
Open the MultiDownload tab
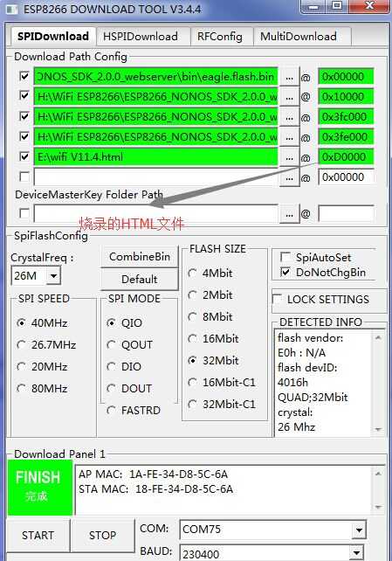point(299,37)
